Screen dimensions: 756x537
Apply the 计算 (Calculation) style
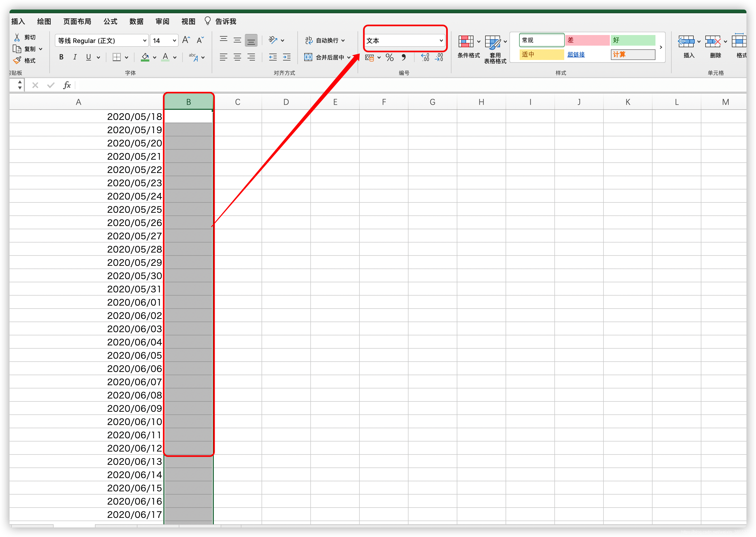pyautogui.click(x=633, y=55)
